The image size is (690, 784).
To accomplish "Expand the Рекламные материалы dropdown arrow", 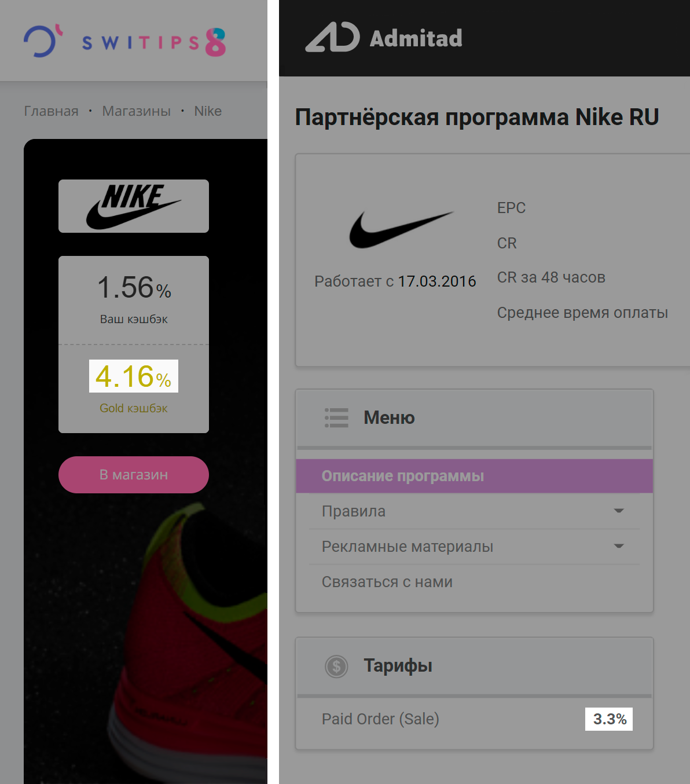I will tap(619, 546).
